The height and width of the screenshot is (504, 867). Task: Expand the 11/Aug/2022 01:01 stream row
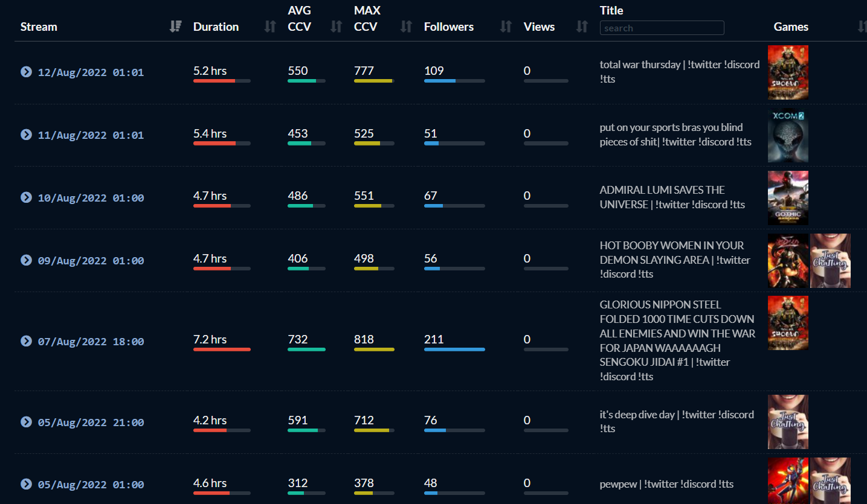(x=26, y=135)
